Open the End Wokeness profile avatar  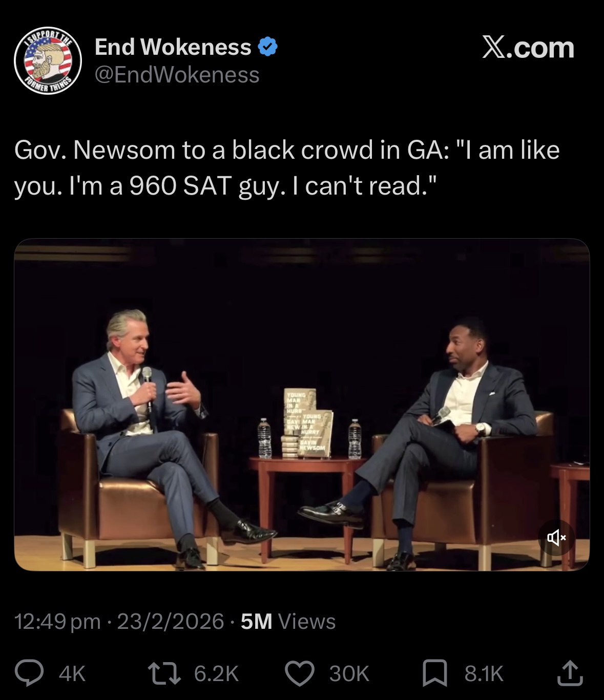click(x=48, y=61)
